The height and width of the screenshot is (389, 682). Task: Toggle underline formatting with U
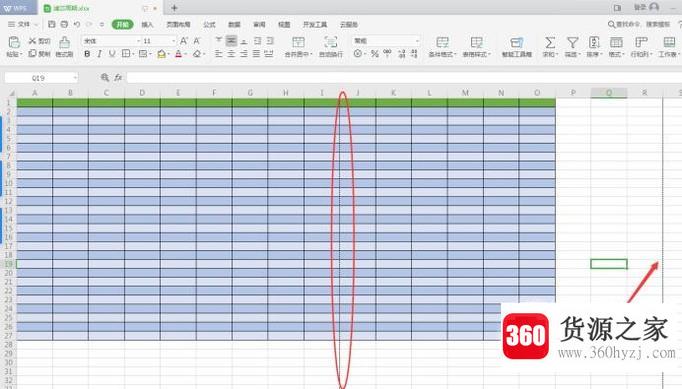pos(112,54)
